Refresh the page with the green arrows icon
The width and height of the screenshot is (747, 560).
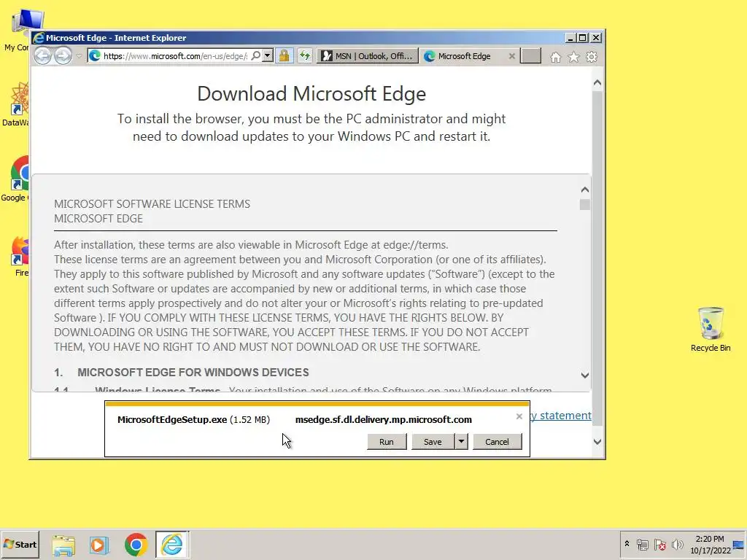[x=305, y=55]
